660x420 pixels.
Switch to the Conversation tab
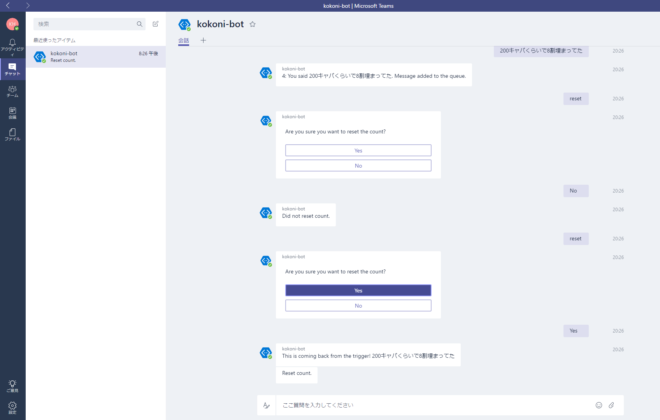pos(183,40)
